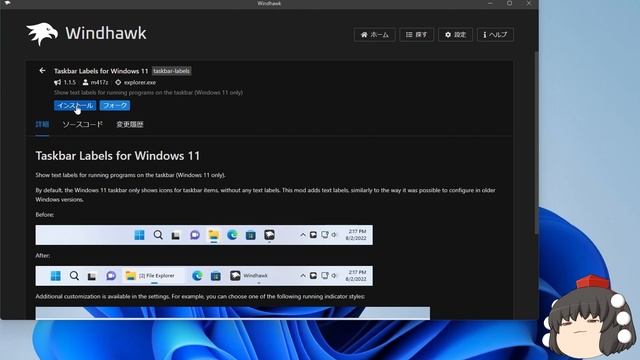The width and height of the screenshot is (640, 360).
Task: Open the 設定 (Settings) page
Action: point(456,35)
